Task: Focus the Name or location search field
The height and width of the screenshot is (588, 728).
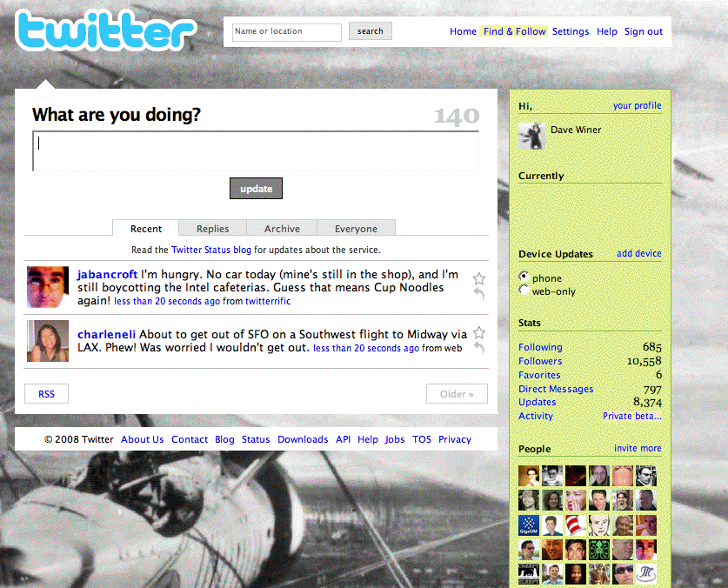Action: point(287,31)
